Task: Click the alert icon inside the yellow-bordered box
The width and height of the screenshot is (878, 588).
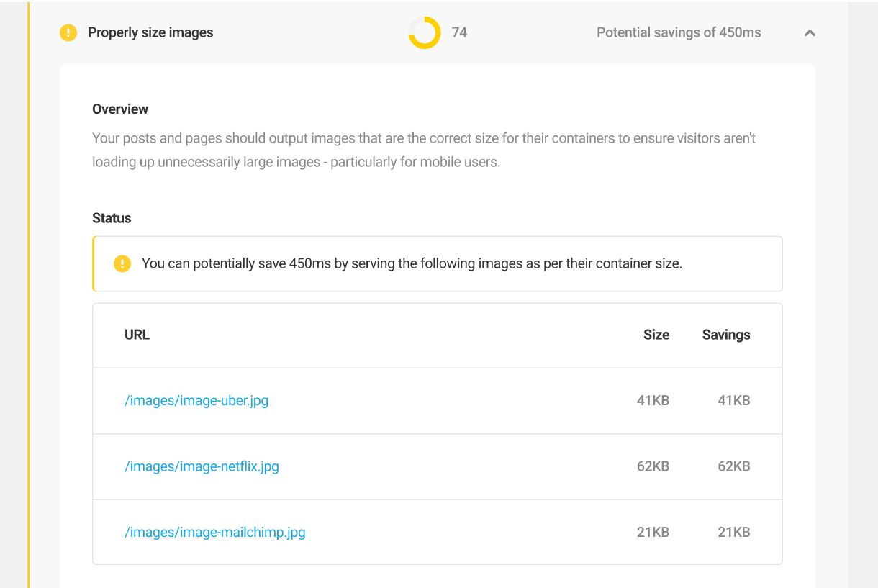Action: pos(122,263)
